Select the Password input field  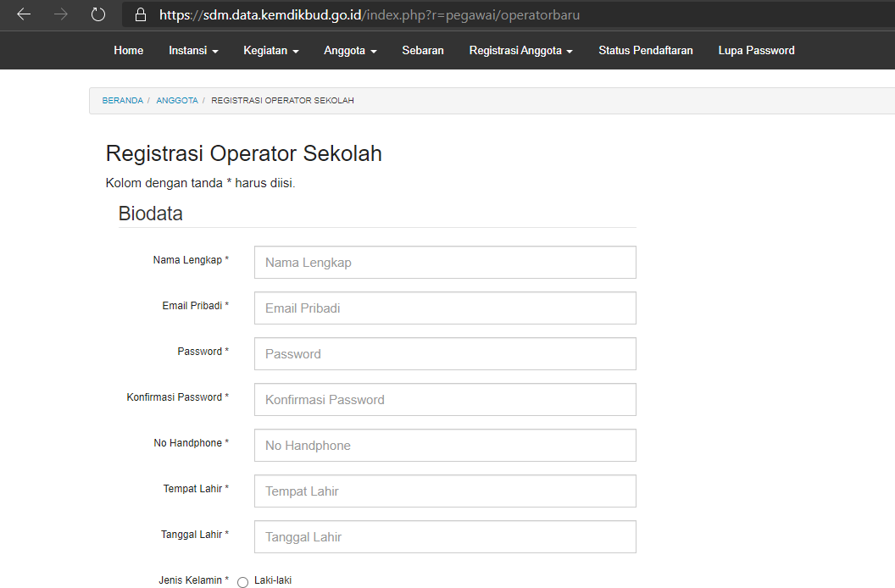click(444, 353)
